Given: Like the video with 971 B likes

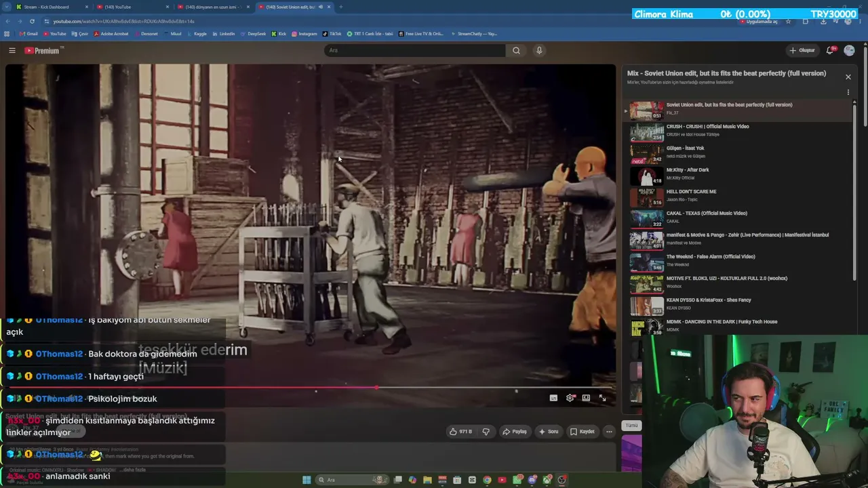Looking at the screenshot, I should tap(461, 431).
